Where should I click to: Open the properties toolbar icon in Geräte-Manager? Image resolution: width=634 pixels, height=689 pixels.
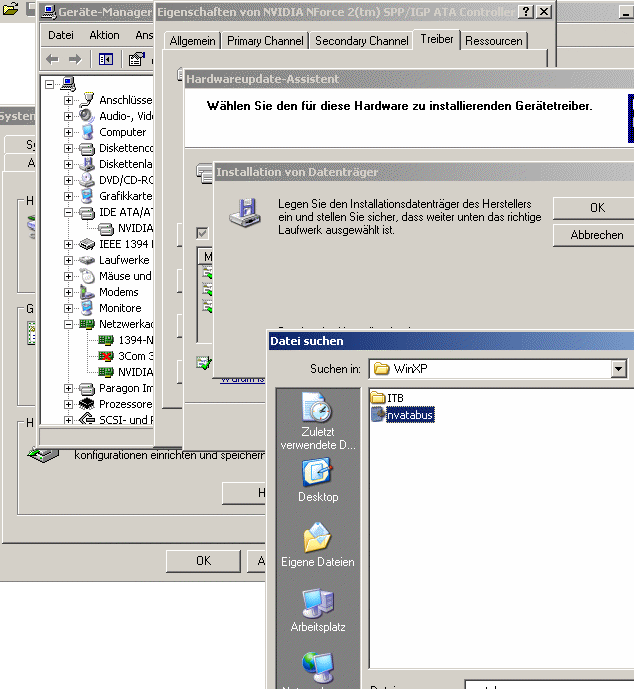[x=136, y=59]
